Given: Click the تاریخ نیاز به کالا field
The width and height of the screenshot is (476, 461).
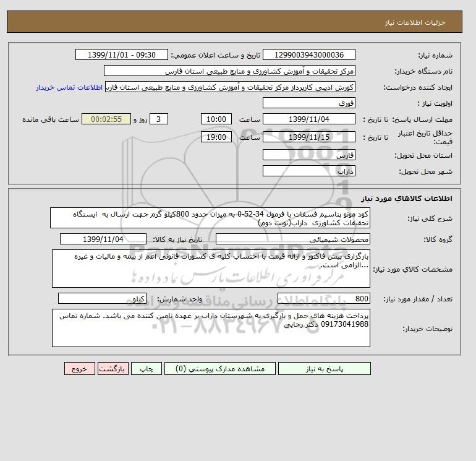Looking at the screenshot, I should pyautogui.click(x=103, y=239).
